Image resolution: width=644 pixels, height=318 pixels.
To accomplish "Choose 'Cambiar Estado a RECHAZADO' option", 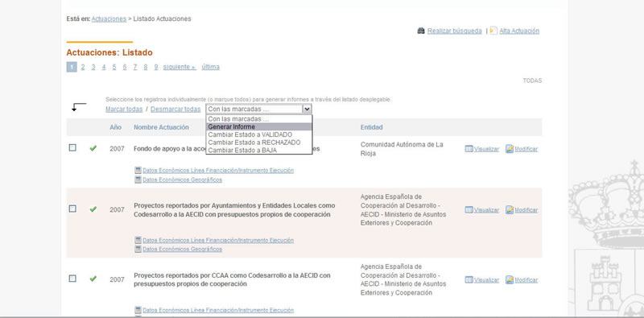I will tap(258, 142).
